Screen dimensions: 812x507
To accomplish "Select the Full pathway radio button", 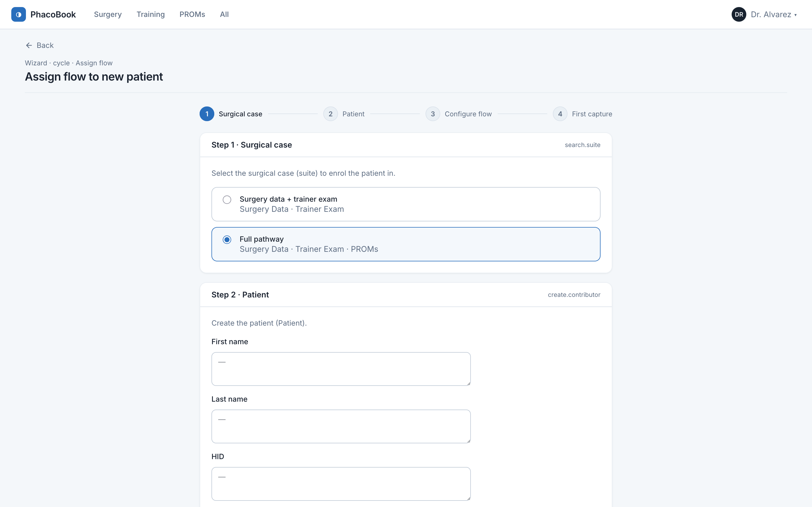I will pos(227,239).
